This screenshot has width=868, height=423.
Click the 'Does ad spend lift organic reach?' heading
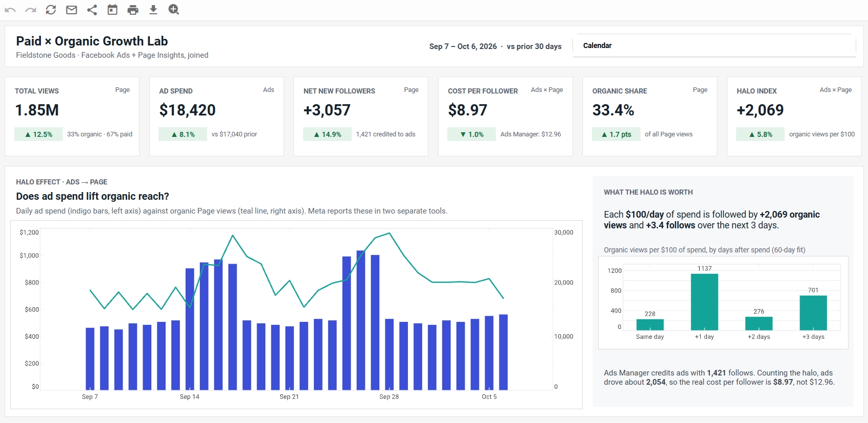93,196
